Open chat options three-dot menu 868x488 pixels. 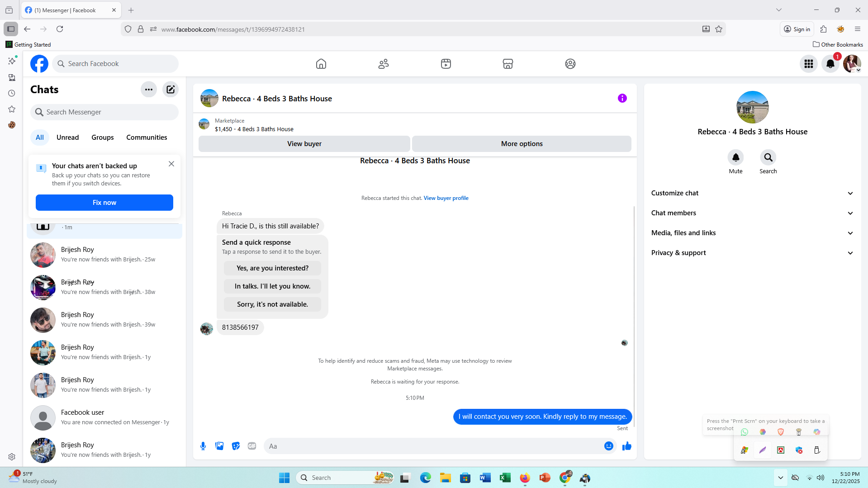click(149, 90)
